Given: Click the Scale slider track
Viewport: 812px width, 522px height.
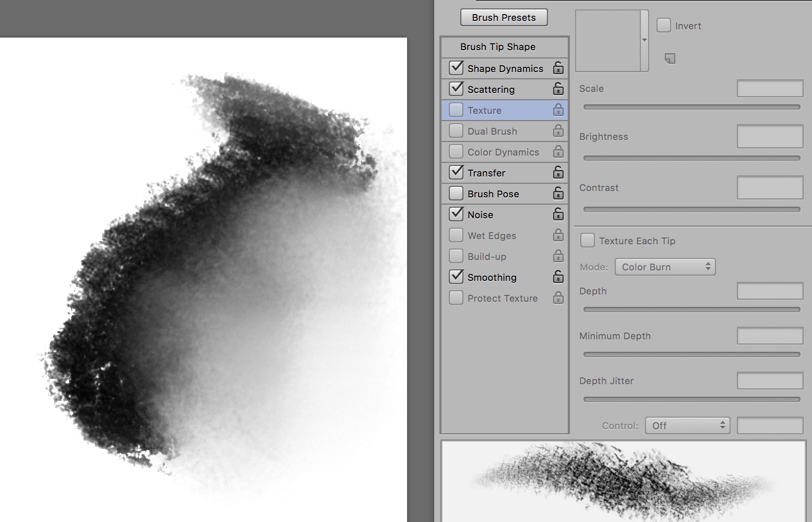Looking at the screenshot, I should (x=691, y=107).
